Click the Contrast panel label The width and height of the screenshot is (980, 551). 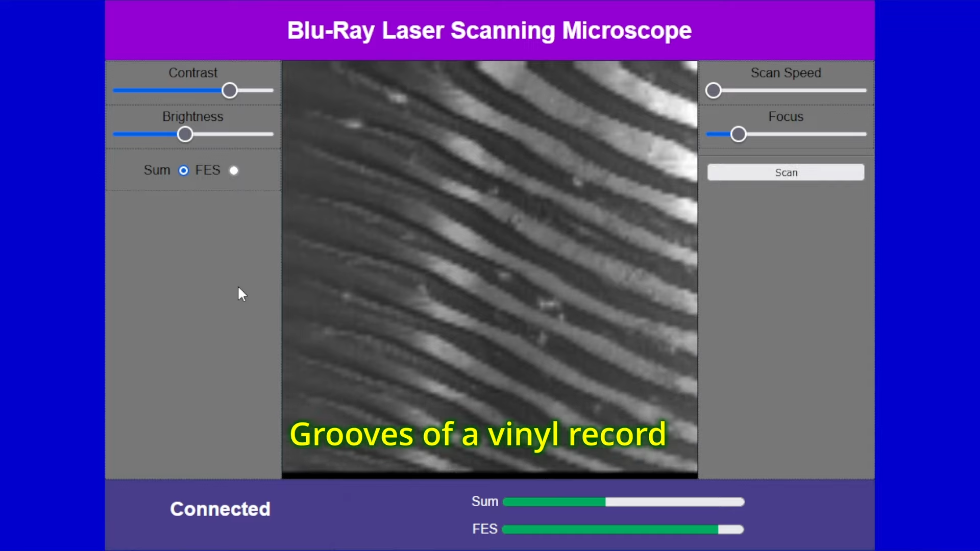(x=193, y=72)
